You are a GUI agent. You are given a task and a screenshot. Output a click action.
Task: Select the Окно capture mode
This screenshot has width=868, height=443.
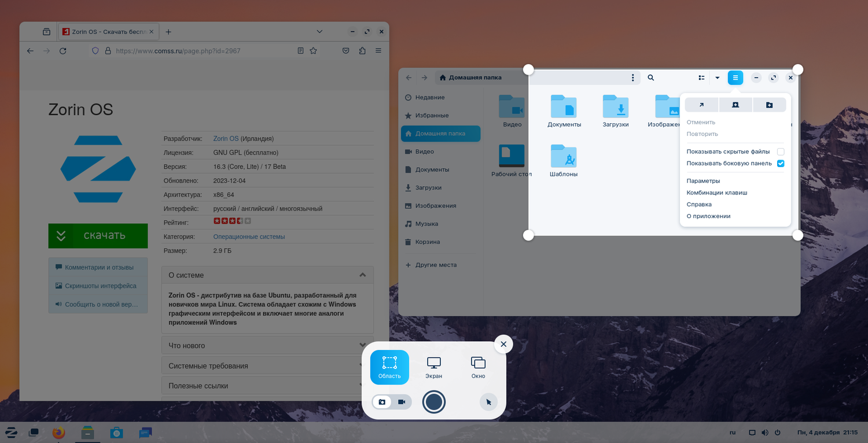click(478, 367)
